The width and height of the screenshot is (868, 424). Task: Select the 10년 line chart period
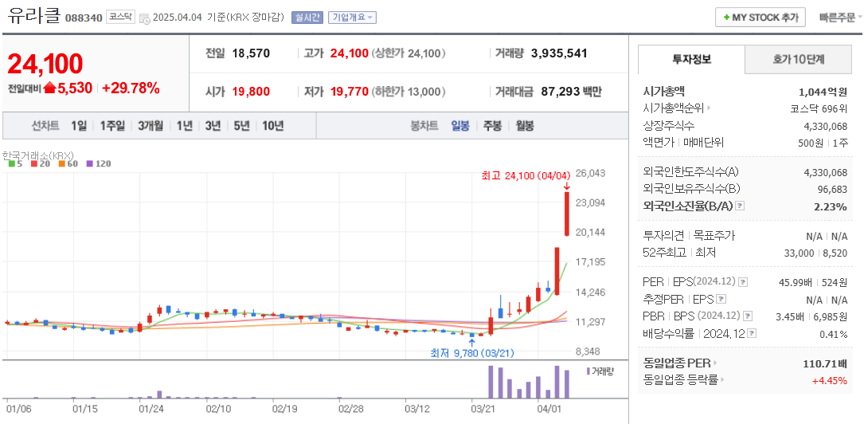point(273,126)
